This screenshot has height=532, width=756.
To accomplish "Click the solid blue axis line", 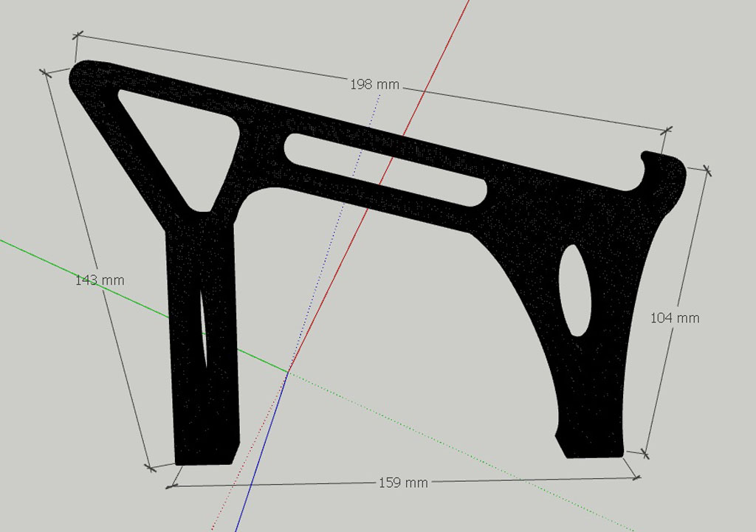I will coord(262,450).
